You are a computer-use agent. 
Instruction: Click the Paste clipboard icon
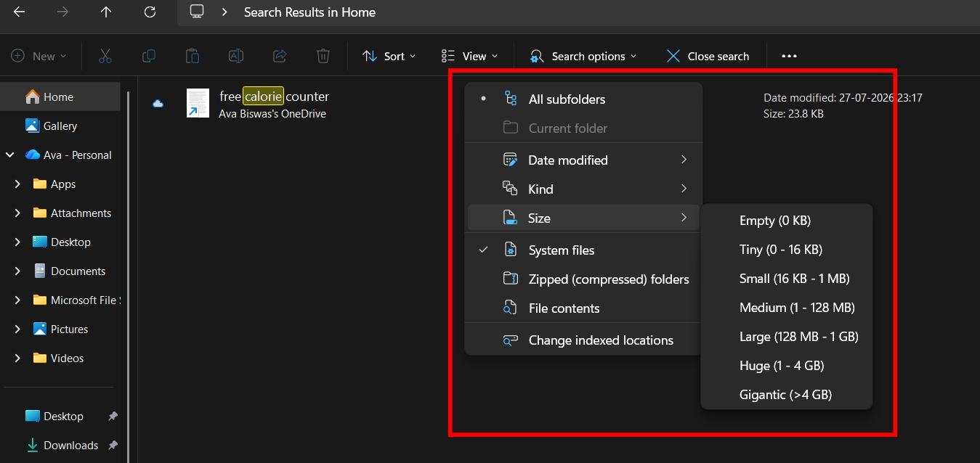[193, 56]
